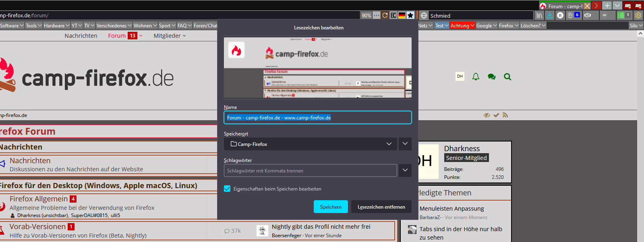Reload the page with the circular arrow

[385, 15]
